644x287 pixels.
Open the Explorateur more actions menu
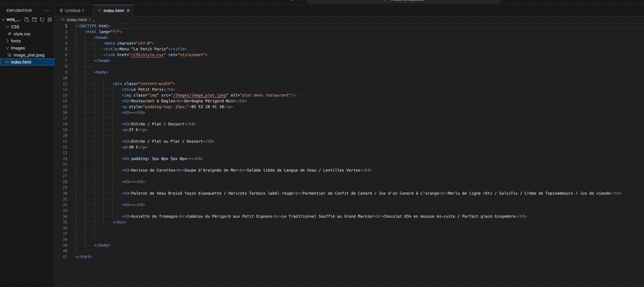coord(47,10)
